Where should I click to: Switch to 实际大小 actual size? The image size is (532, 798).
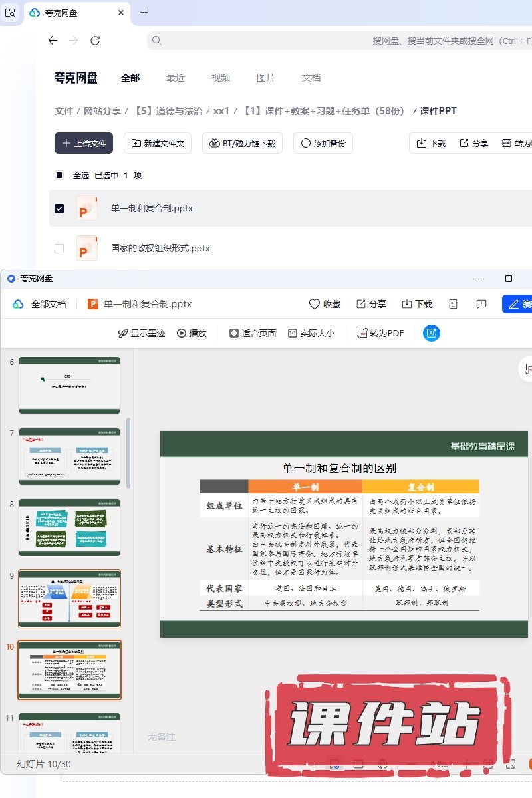(311, 333)
